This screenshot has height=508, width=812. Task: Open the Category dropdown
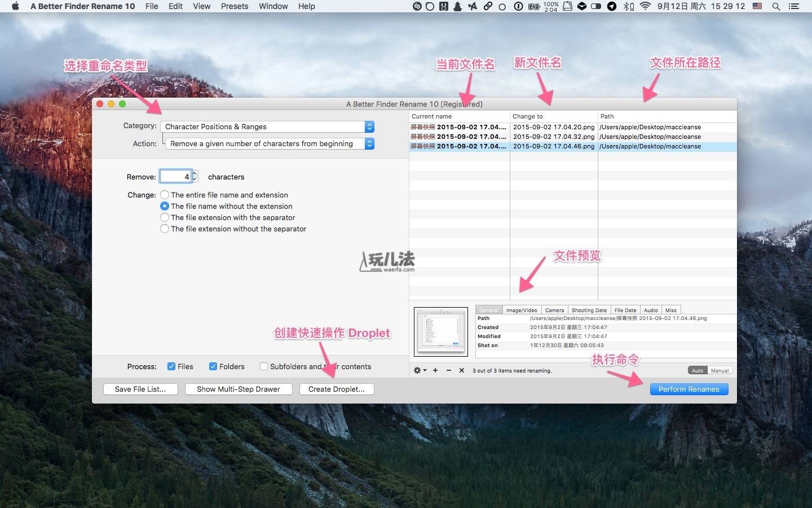267,126
